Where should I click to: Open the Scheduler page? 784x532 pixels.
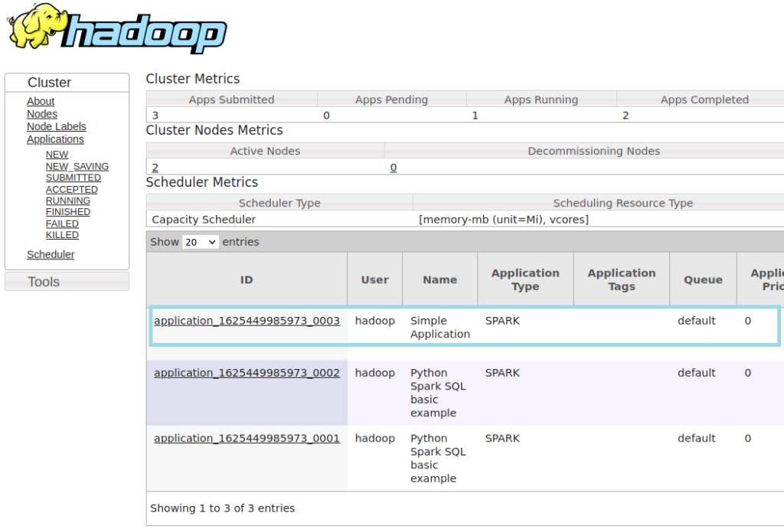coord(51,254)
